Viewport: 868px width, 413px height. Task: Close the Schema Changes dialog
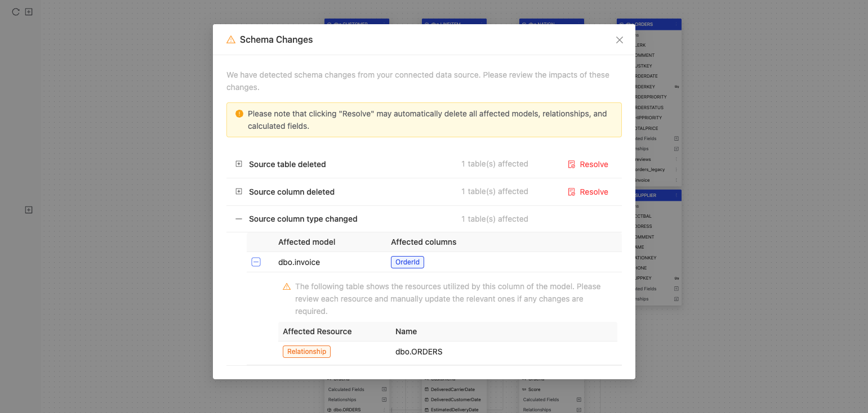tap(620, 40)
